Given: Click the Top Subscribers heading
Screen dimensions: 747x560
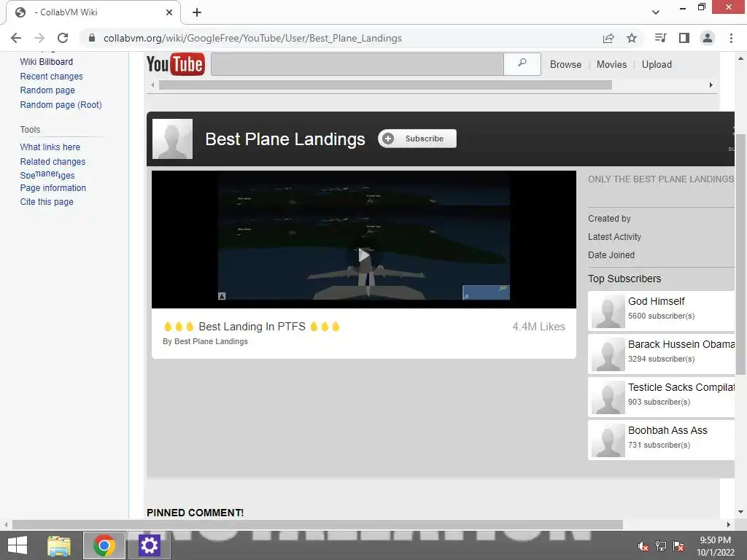Looking at the screenshot, I should 624,279.
